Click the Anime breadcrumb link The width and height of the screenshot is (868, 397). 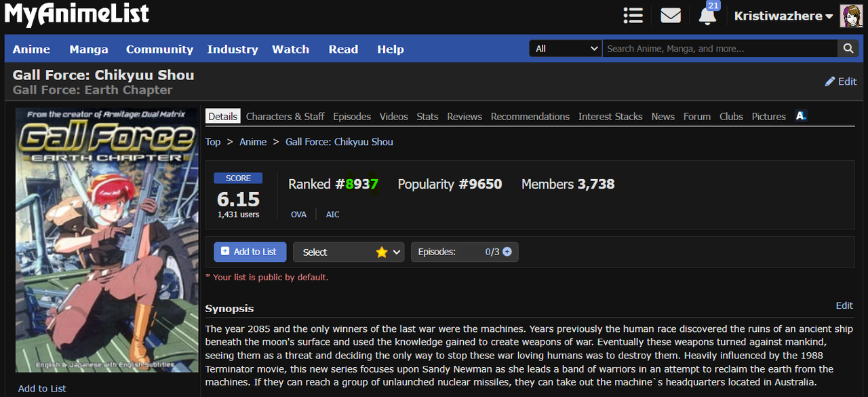coord(253,141)
